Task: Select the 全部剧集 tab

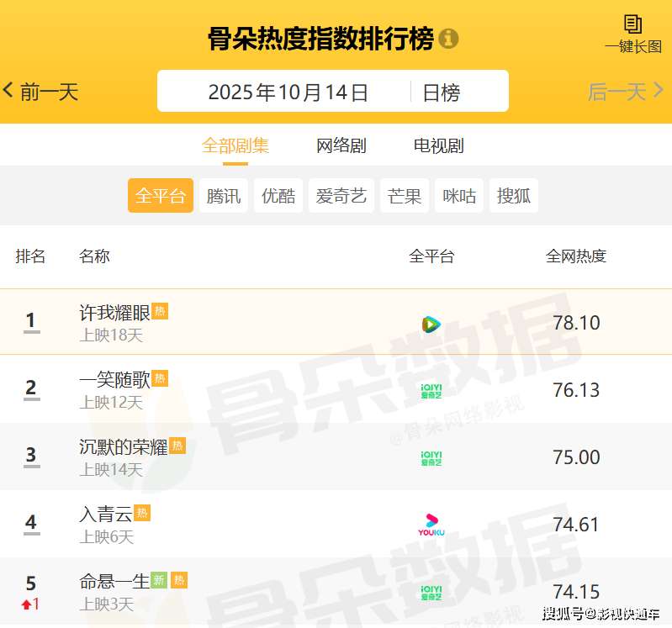Action: click(x=235, y=145)
